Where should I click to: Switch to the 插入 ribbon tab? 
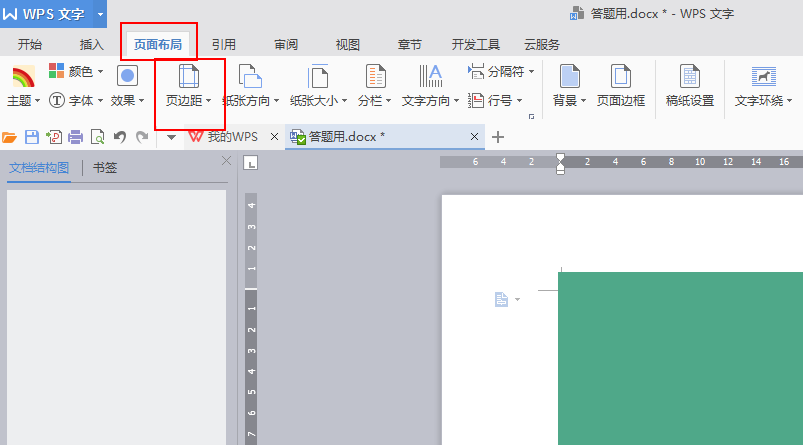pos(92,45)
